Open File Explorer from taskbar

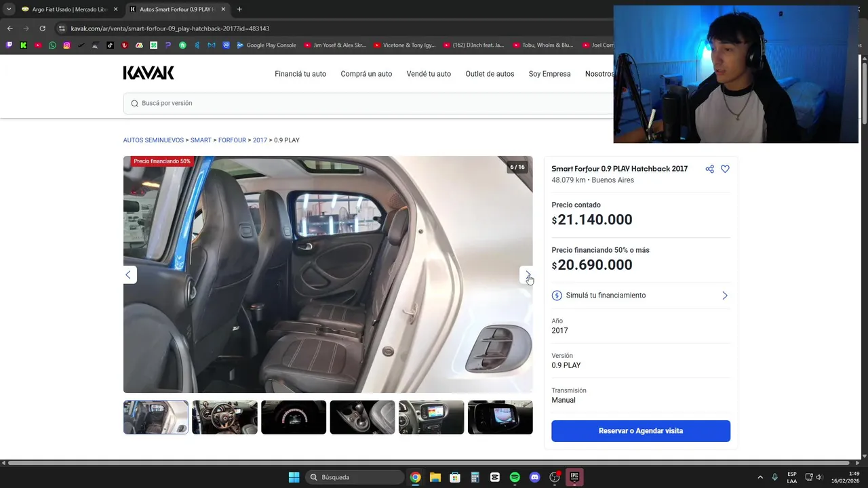[x=435, y=477]
